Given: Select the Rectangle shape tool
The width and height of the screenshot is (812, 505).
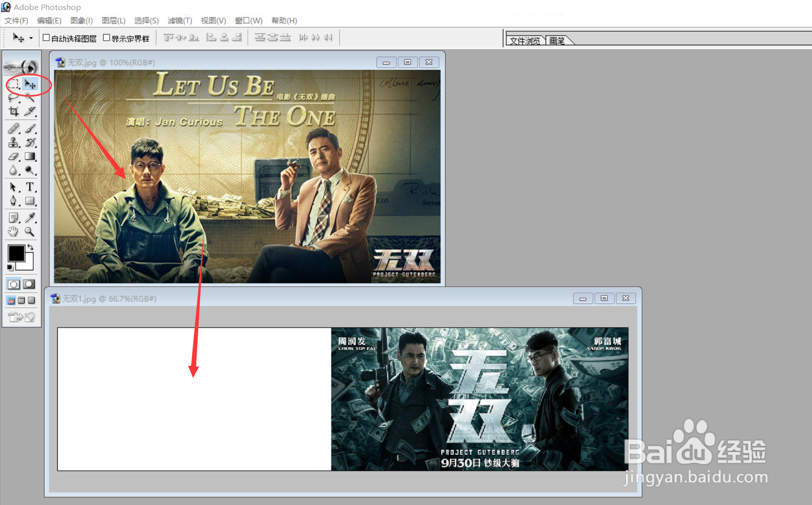Looking at the screenshot, I should 30,201.
